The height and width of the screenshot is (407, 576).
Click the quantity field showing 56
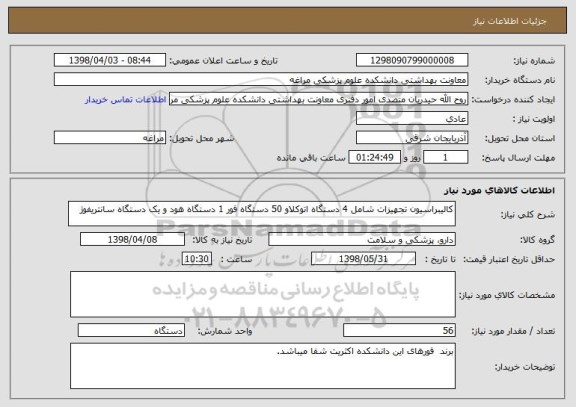[399, 330]
